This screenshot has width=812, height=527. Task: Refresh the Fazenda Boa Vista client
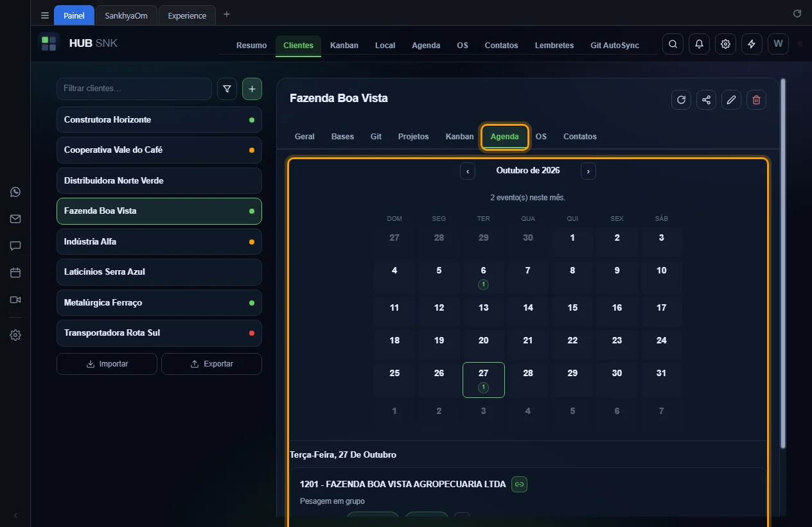(682, 99)
